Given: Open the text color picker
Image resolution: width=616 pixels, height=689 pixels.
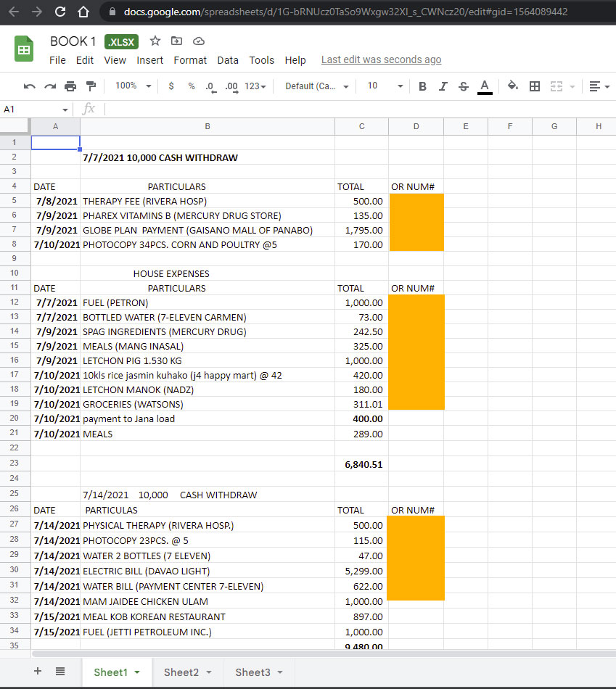Looking at the screenshot, I should pos(485,86).
